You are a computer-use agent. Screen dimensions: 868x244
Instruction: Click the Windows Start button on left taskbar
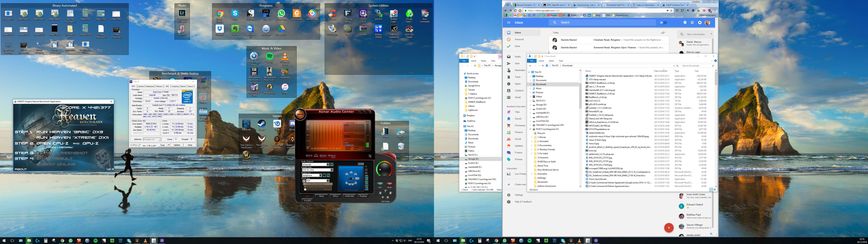coord(4,241)
